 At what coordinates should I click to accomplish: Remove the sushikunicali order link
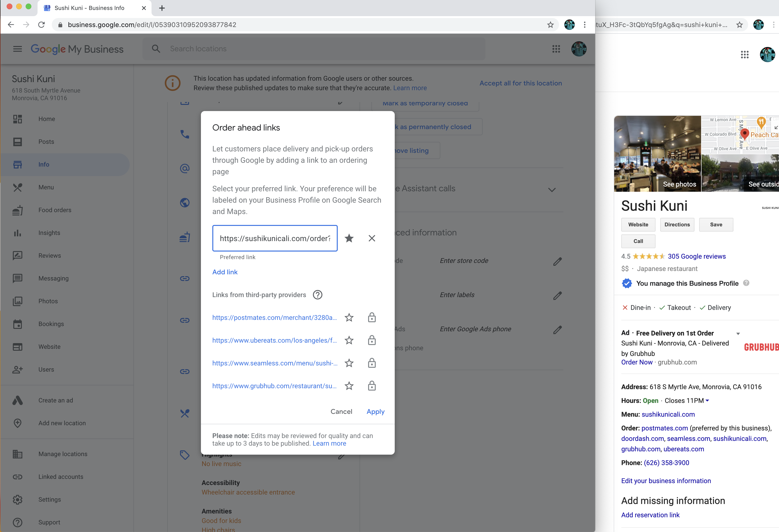[x=372, y=238]
